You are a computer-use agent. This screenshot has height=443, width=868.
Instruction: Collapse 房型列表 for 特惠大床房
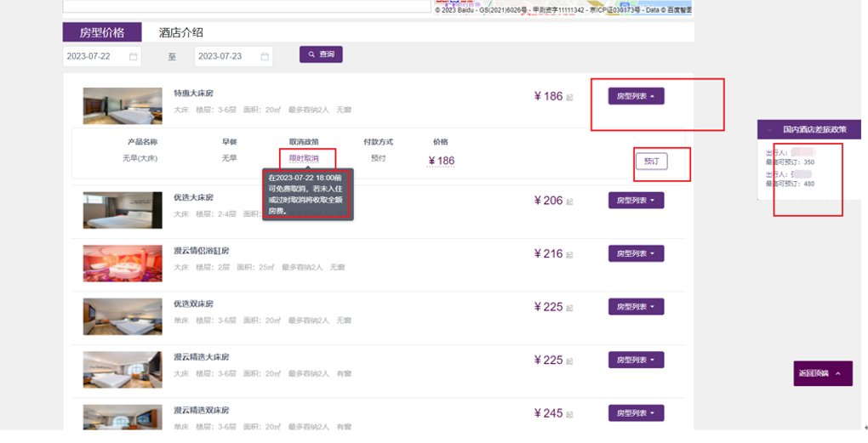click(636, 96)
